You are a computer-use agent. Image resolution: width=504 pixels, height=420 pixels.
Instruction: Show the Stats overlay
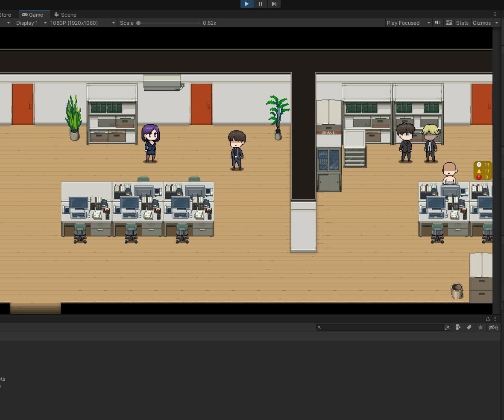click(x=462, y=23)
